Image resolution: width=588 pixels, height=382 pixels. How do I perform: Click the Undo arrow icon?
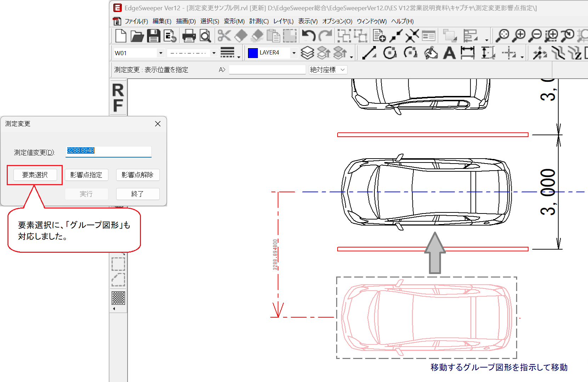click(x=308, y=36)
